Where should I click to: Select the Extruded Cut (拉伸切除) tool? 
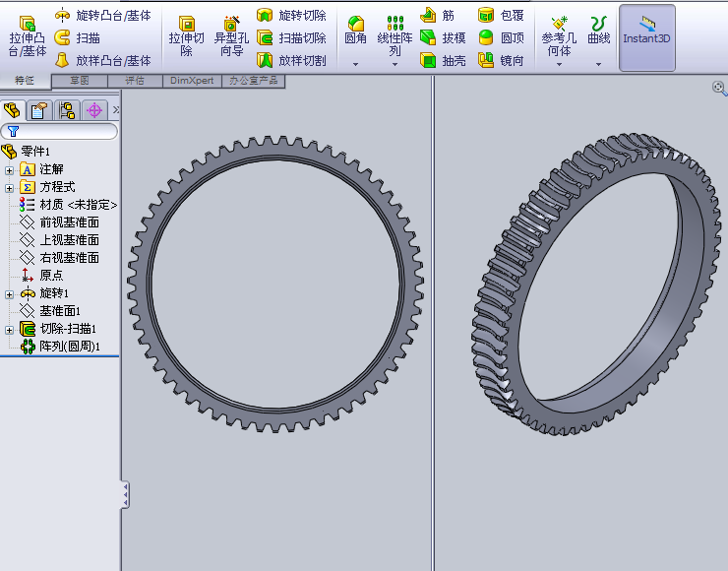(x=186, y=36)
